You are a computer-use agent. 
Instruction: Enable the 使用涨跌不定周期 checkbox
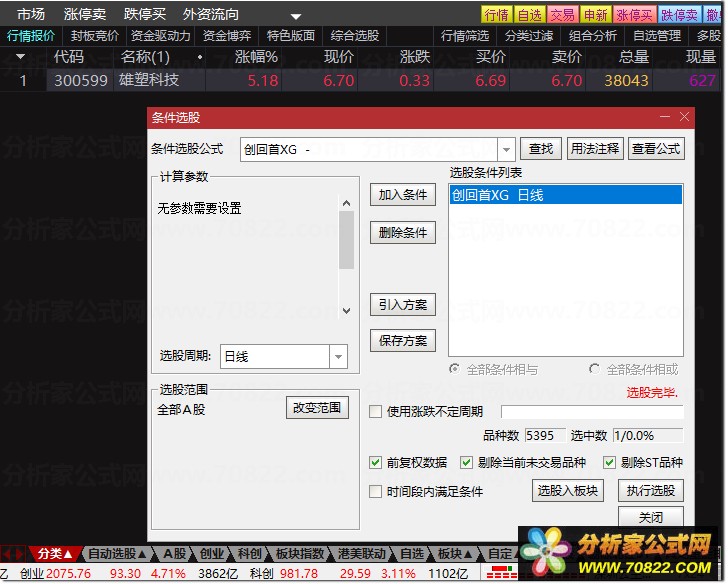click(375, 412)
